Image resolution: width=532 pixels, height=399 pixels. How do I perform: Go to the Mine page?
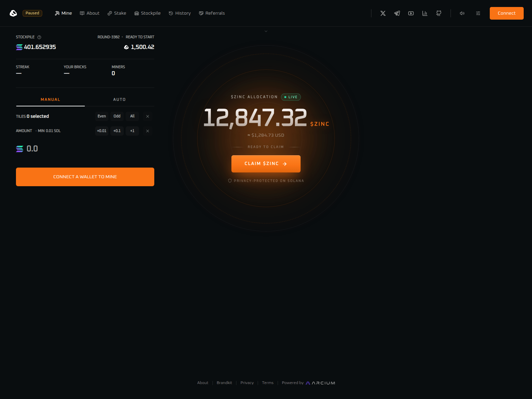pyautogui.click(x=63, y=13)
